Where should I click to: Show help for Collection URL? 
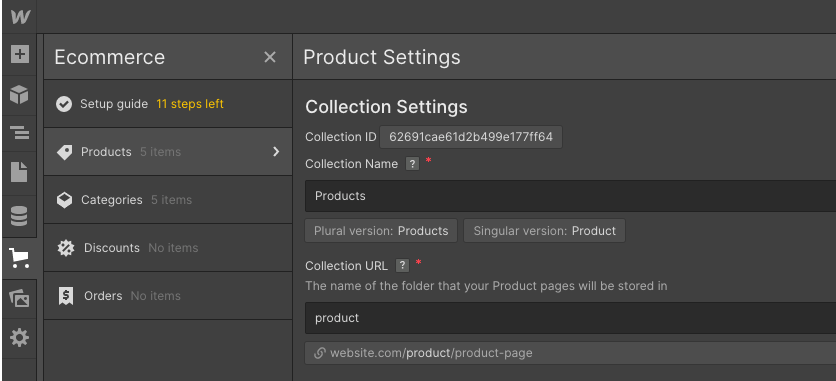pos(403,265)
